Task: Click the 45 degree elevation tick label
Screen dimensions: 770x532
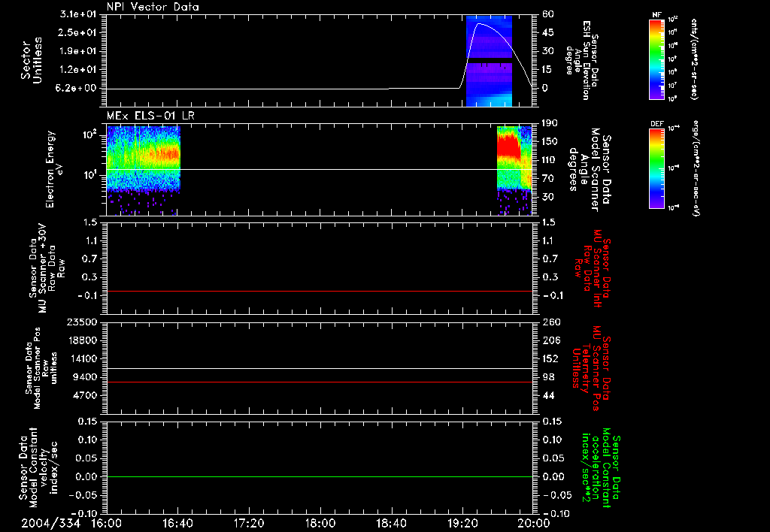Action: 548,32
